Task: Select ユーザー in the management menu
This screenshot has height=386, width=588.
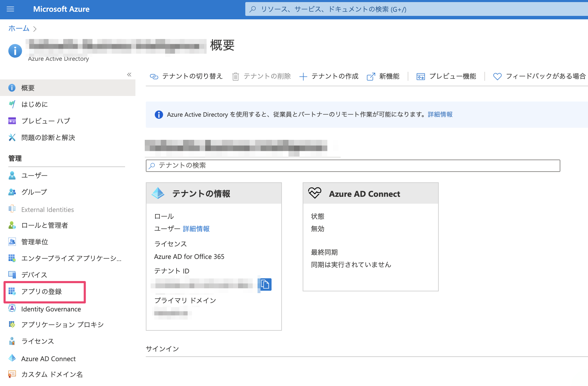Action: coord(34,175)
